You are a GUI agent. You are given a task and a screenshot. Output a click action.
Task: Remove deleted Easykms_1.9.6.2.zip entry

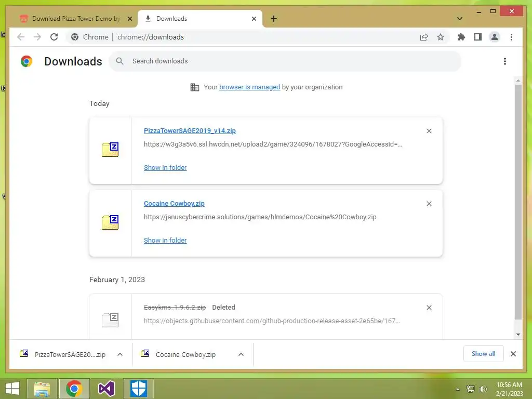point(429,308)
